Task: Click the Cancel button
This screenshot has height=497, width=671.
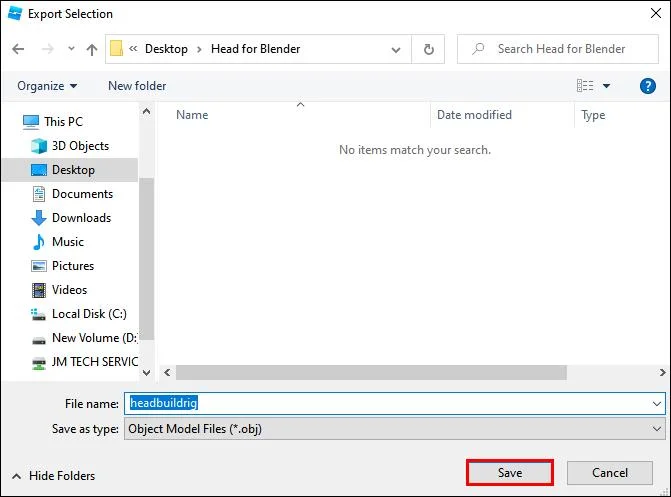Action: (610, 473)
